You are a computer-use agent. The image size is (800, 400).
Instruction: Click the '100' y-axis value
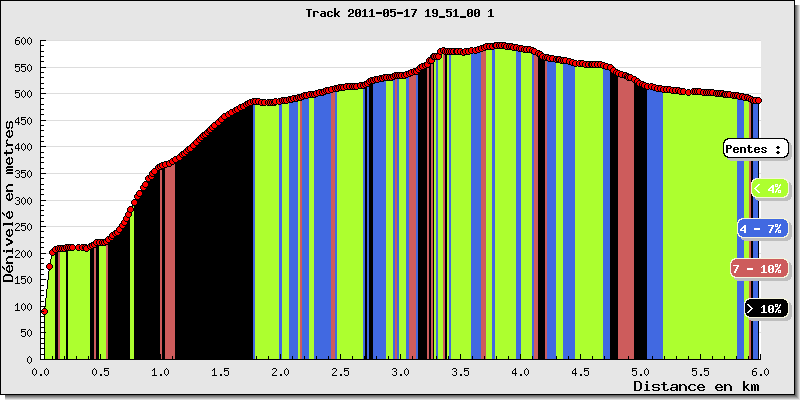point(24,307)
